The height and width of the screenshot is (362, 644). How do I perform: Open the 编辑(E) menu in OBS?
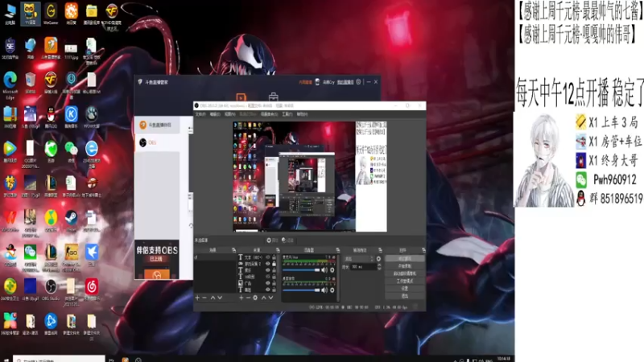[215, 114]
